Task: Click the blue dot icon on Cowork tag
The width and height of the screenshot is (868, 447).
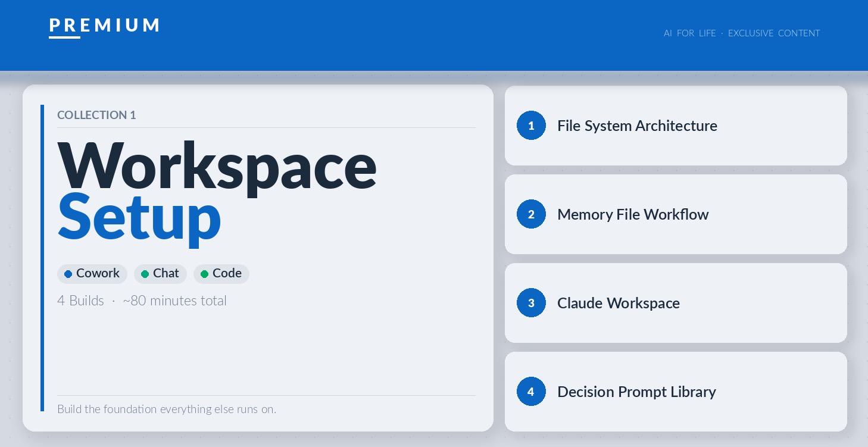Action: [68, 274]
